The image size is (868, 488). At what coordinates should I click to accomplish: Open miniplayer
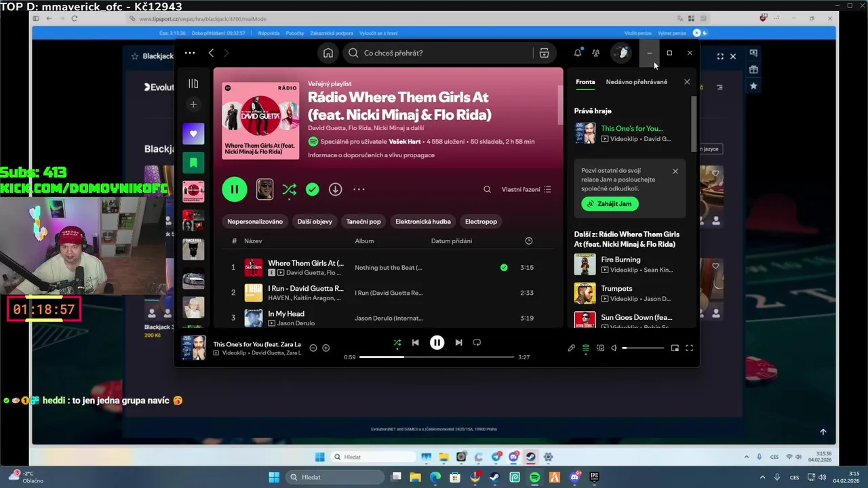[x=675, y=348]
